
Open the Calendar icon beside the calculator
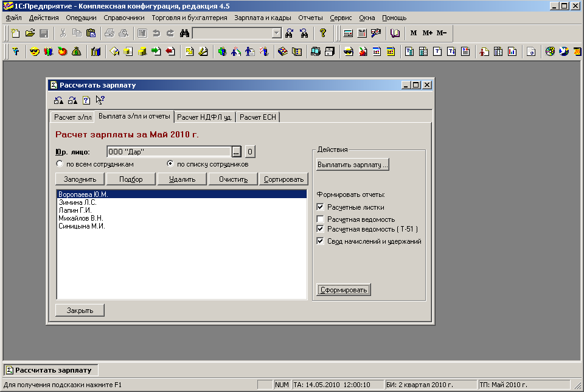coord(362,33)
